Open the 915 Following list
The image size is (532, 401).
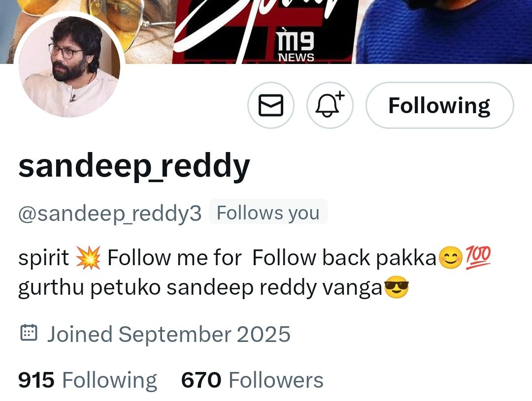coord(88,380)
